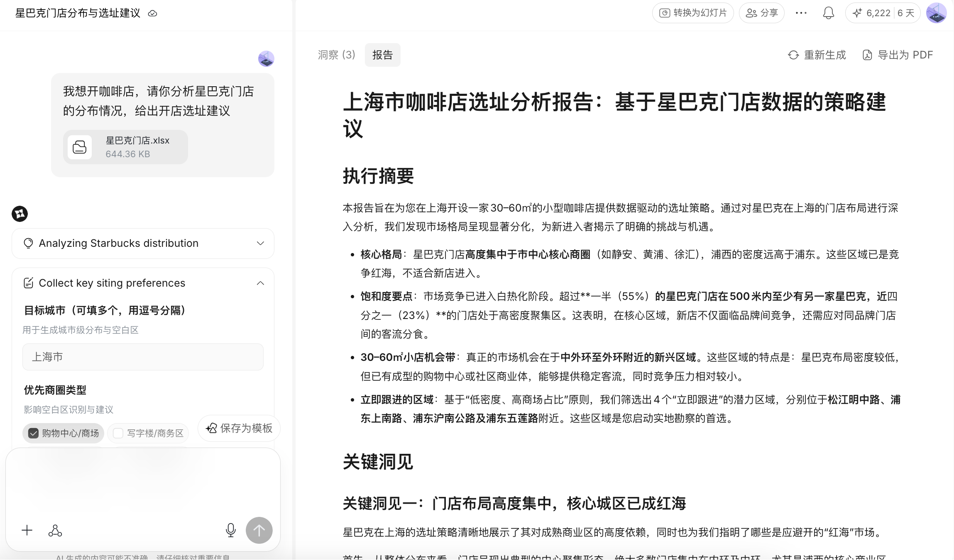
Task: Click the 上海市 target city input field
Action: tap(143, 357)
